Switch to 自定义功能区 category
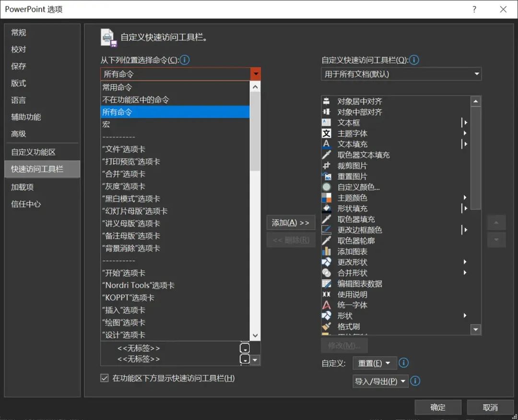The width and height of the screenshot is (518, 420). coord(42,152)
